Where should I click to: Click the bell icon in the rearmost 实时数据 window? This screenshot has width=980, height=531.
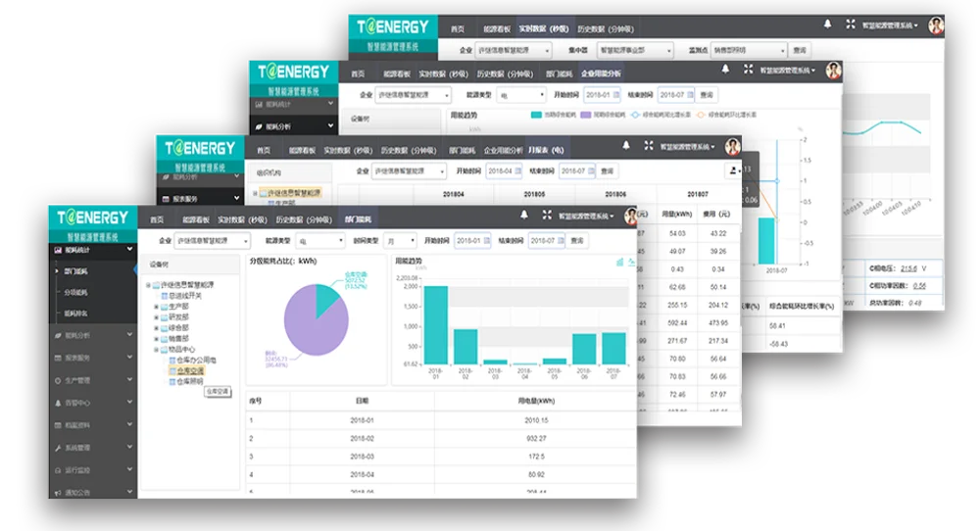click(x=827, y=24)
